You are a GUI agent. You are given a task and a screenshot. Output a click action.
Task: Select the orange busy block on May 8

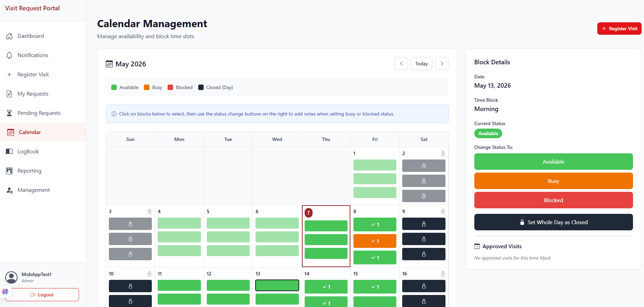tap(375, 241)
